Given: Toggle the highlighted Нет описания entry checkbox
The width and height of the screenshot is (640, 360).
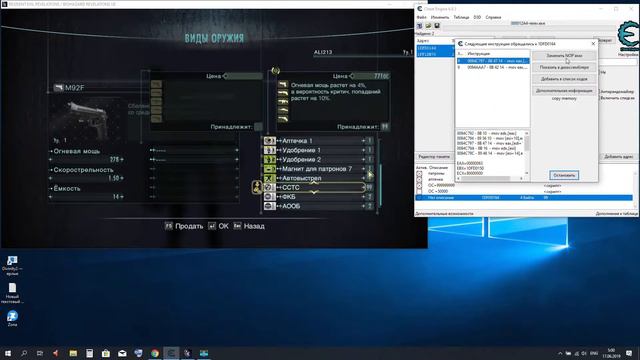Looking at the screenshot, I should point(419,198).
